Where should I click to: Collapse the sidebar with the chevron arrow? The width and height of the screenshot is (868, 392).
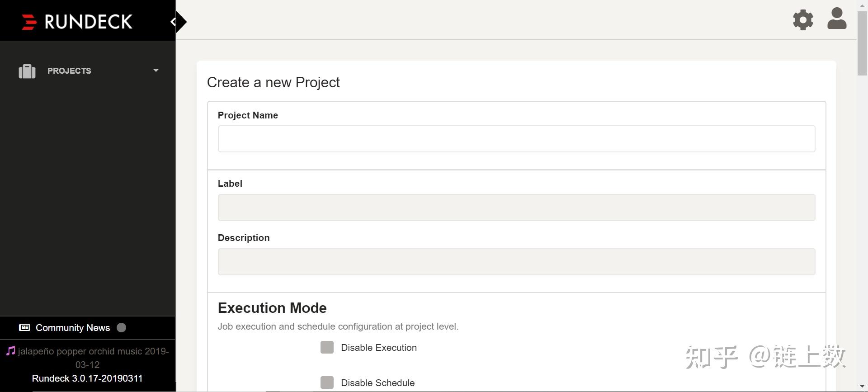click(174, 22)
